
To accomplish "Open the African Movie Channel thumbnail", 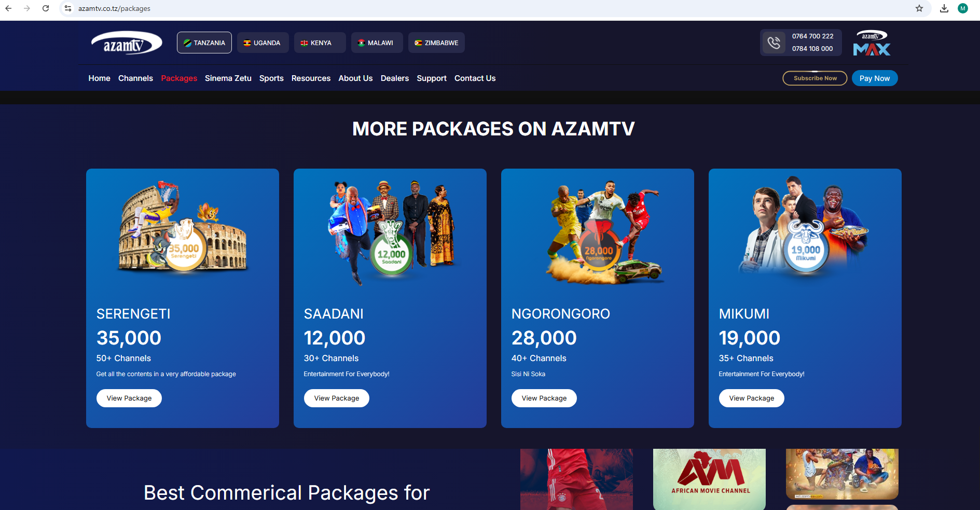I will pos(709,479).
